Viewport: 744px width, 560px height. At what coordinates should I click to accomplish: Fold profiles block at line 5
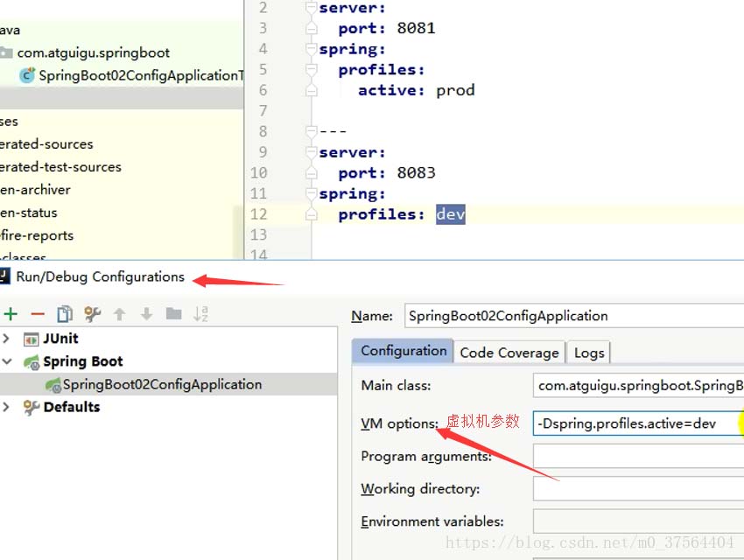312,70
